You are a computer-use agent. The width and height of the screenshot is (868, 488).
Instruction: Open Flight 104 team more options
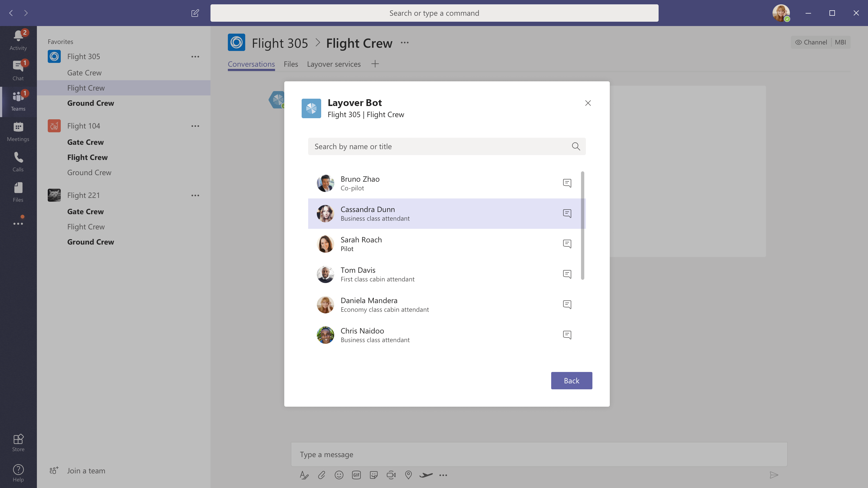pyautogui.click(x=195, y=126)
